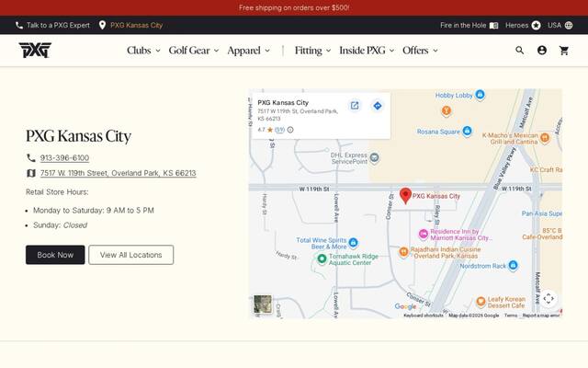Open Talk to a PXG Expert link

[x=58, y=25]
